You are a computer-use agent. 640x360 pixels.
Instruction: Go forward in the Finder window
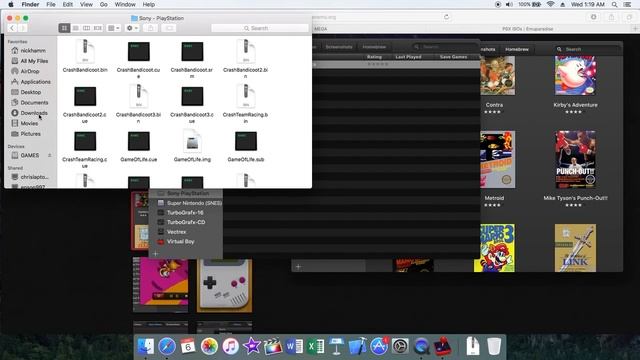click(x=22, y=28)
